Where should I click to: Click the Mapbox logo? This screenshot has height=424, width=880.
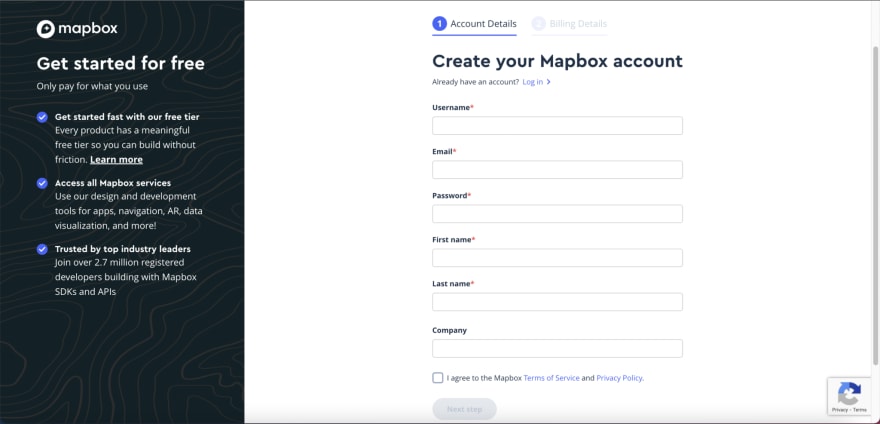(x=77, y=29)
